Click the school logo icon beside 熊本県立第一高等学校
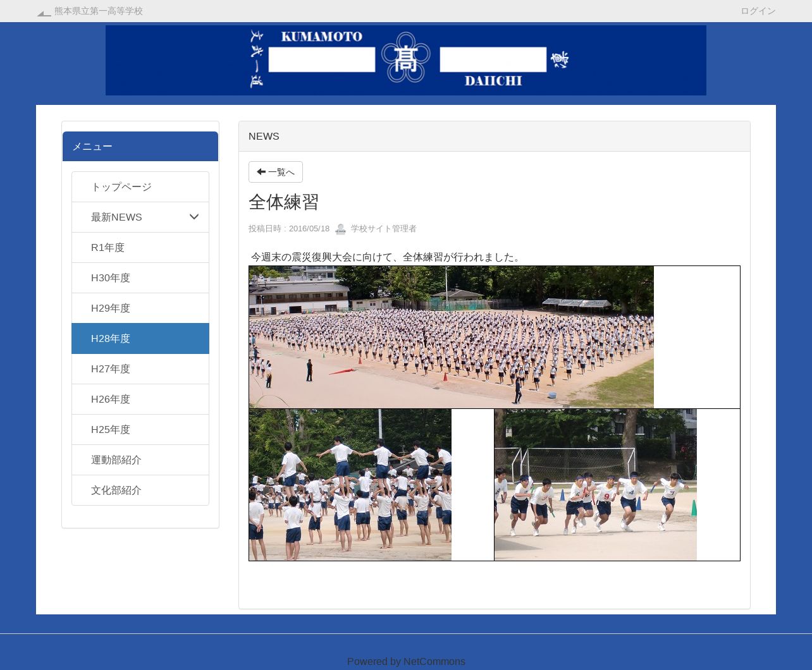This screenshot has height=670, width=812. [44, 12]
